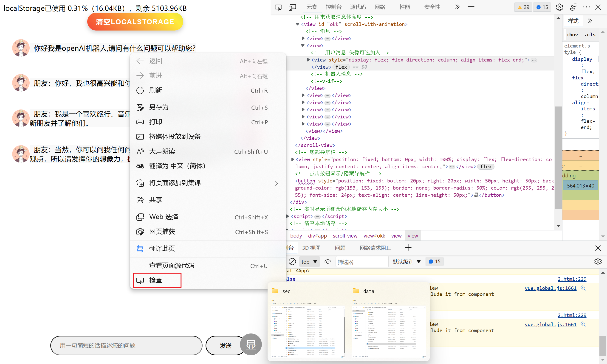Choose 翻译为 中文（简体）
The height and width of the screenshot is (364, 607).
click(x=208, y=166)
